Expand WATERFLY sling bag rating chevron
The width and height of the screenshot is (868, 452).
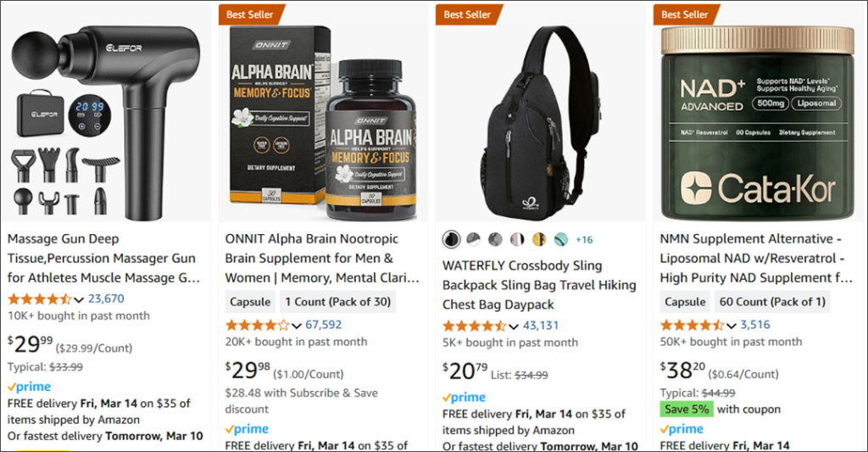tap(513, 326)
